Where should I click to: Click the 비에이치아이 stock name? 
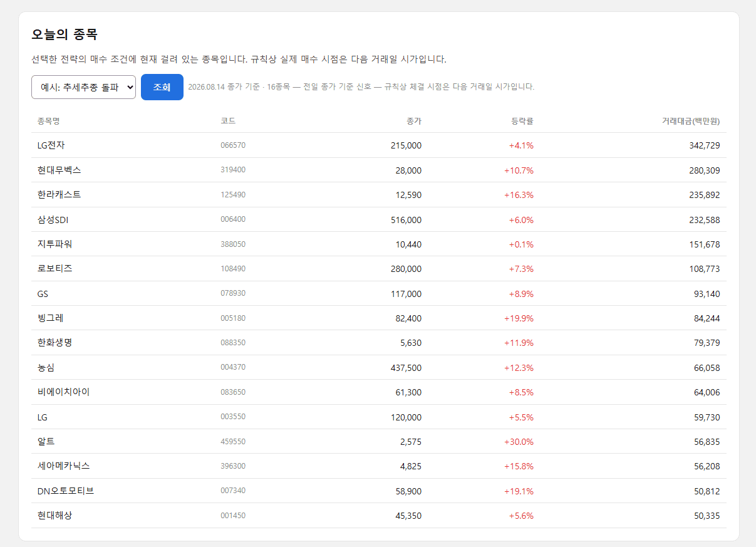tap(63, 392)
